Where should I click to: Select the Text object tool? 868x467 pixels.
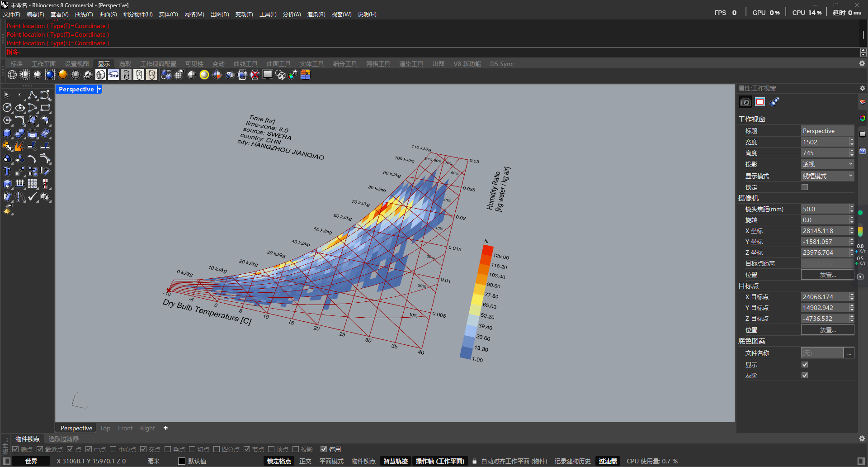pyautogui.click(x=7, y=172)
